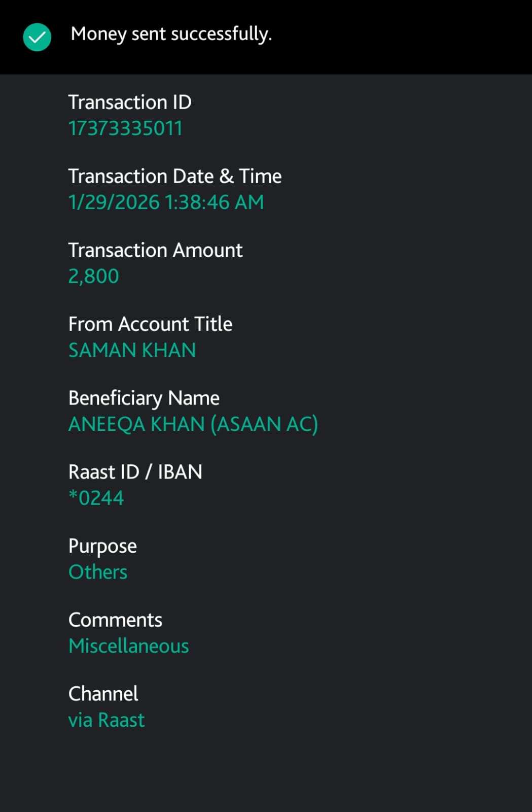Viewport: 532px width, 812px height.
Task: Select the masked IBAN *0244
Action: 96,498
